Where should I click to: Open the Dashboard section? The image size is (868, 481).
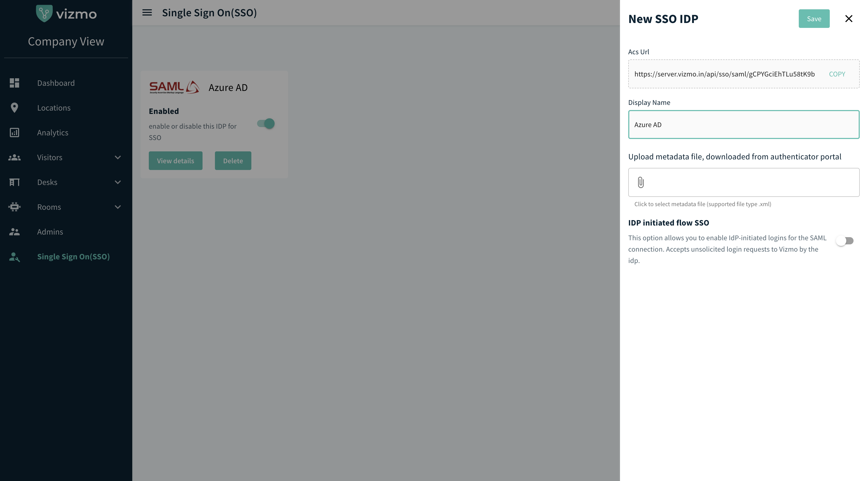click(x=56, y=83)
